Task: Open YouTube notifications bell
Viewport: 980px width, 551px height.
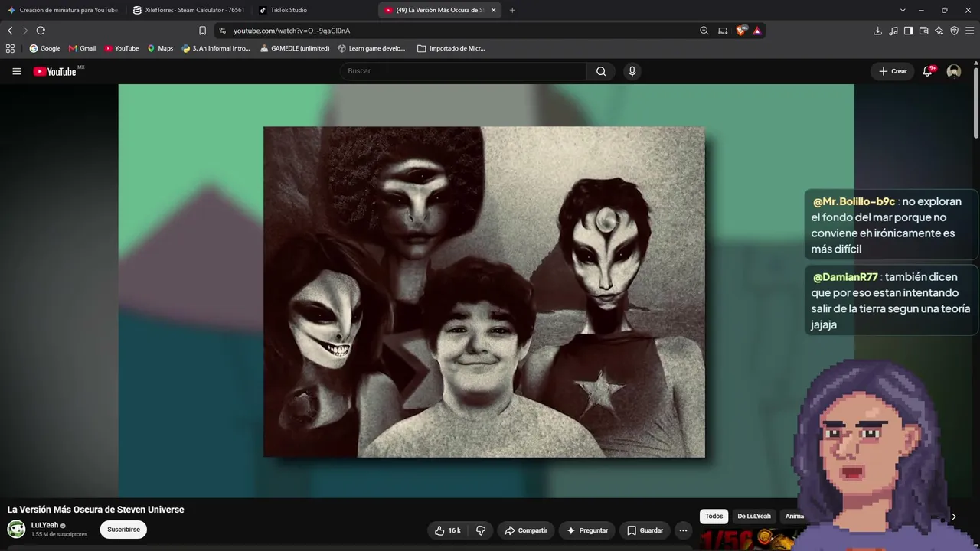Action: pyautogui.click(x=928, y=71)
